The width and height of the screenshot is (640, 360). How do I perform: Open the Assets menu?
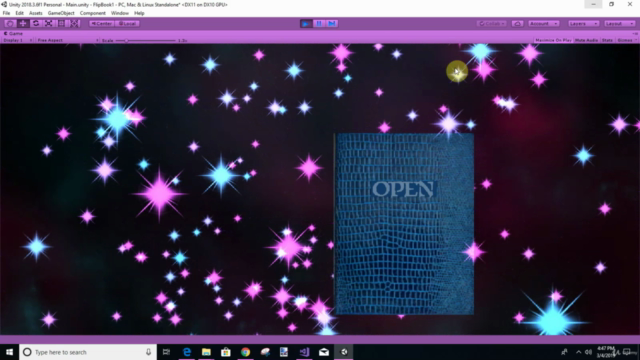click(36, 13)
